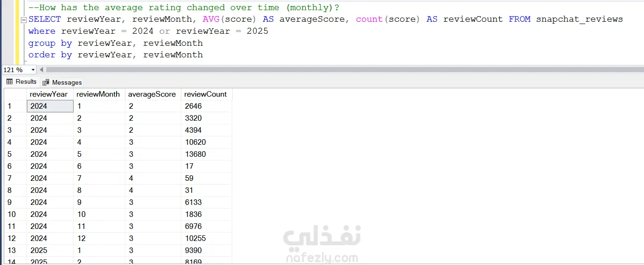Click the 'where' keyword in the query
The width and height of the screenshot is (644, 265).
tap(42, 31)
